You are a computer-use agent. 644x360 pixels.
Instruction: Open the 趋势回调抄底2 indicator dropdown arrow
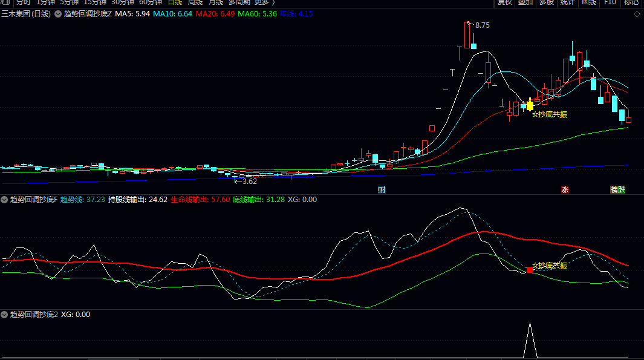click(x=4, y=315)
